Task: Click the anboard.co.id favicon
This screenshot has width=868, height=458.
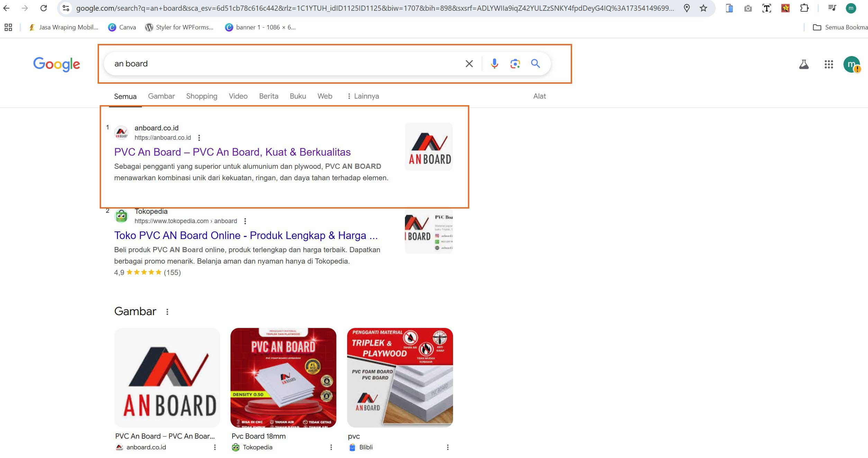Action: pyautogui.click(x=121, y=132)
